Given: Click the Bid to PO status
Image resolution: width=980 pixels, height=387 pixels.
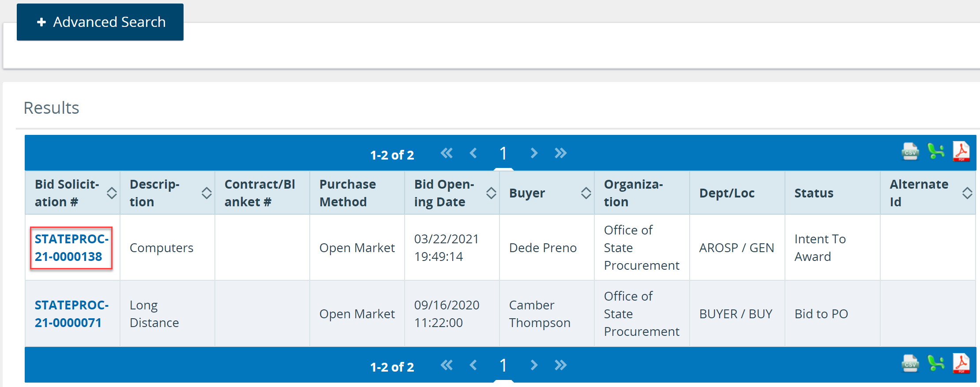Looking at the screenshot, I should coord(821,314).
